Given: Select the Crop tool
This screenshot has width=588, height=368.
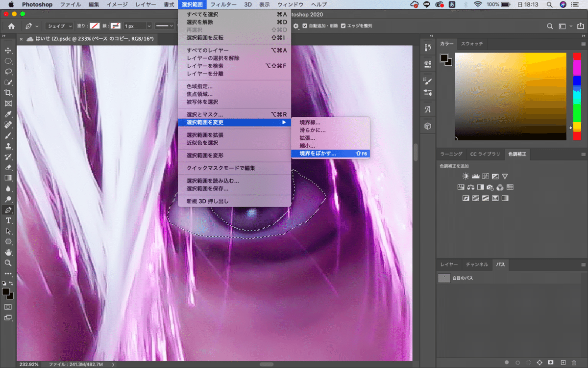Looking at the screenshot, I should click(8, 93).
